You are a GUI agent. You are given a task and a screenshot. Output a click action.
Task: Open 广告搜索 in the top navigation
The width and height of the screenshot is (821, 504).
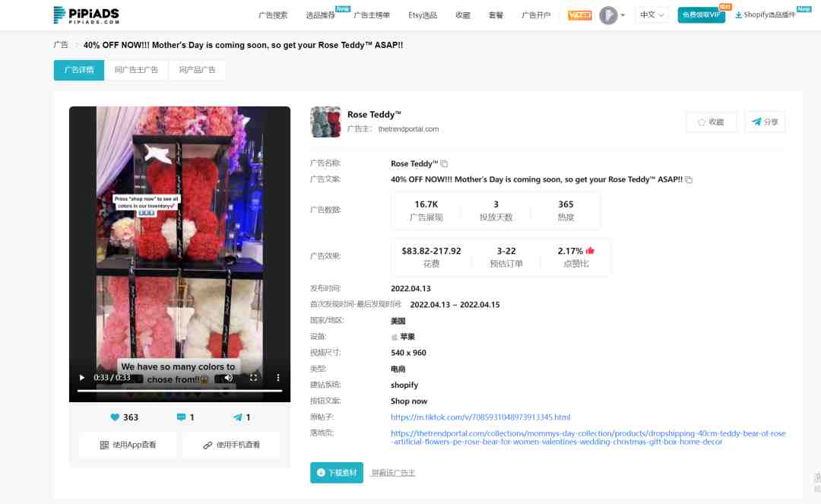coord(273,15)
